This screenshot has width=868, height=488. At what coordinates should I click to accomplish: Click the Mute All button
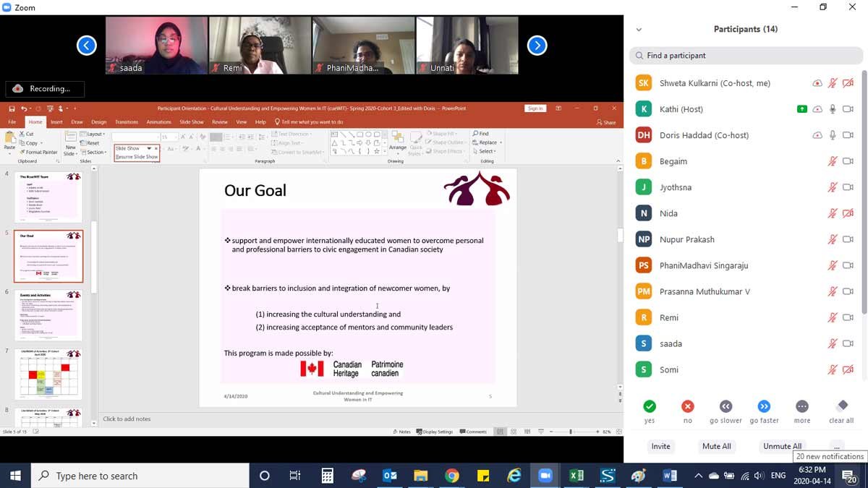tap(716, 446)
